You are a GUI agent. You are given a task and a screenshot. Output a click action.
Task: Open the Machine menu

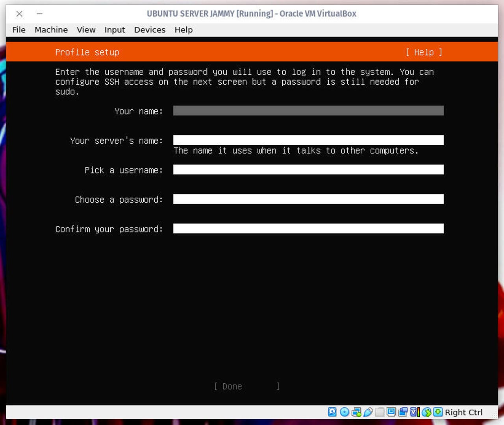click(x=51, y=30)
